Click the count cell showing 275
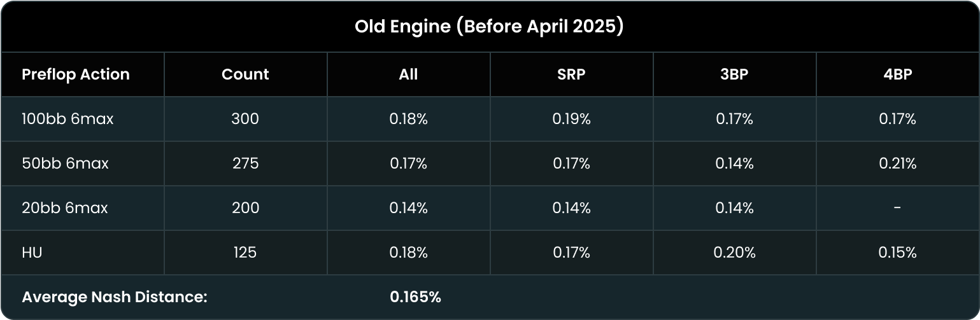 click(245, 163)
